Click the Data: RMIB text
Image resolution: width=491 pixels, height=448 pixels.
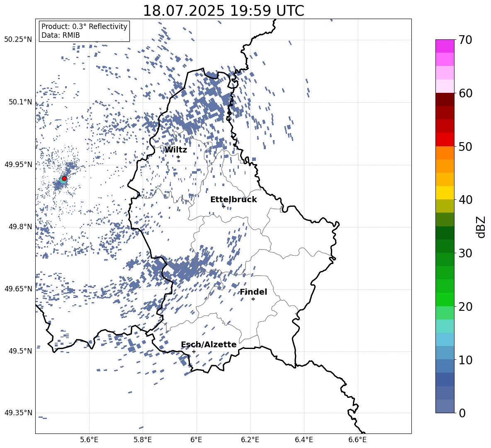pos(61,35)
